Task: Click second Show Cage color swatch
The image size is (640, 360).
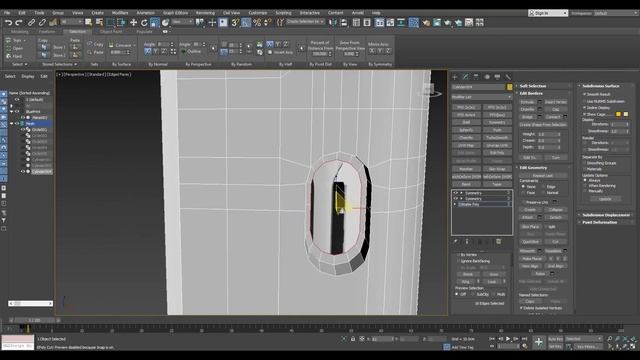Action: coord(626,114)
